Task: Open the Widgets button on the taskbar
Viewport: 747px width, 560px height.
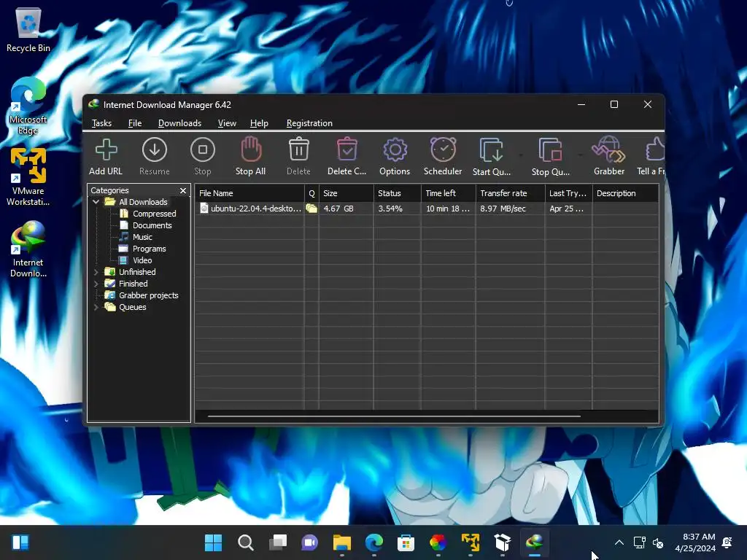Action: (x=20, y=542)
